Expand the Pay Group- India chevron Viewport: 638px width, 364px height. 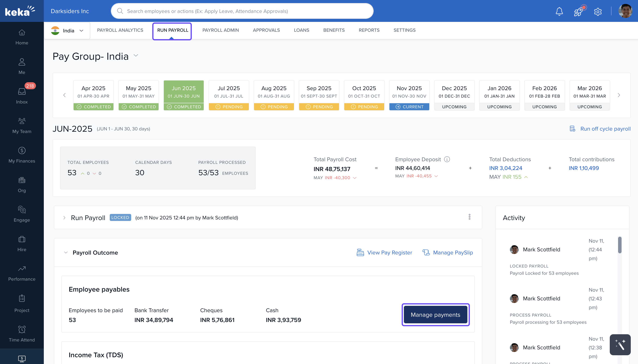click(x=136, y=56)
